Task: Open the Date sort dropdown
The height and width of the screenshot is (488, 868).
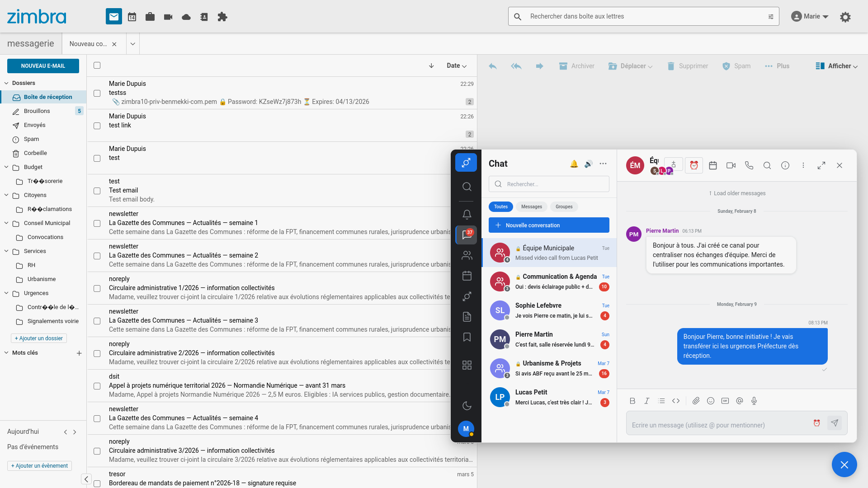Action: (x=457, y=66)
